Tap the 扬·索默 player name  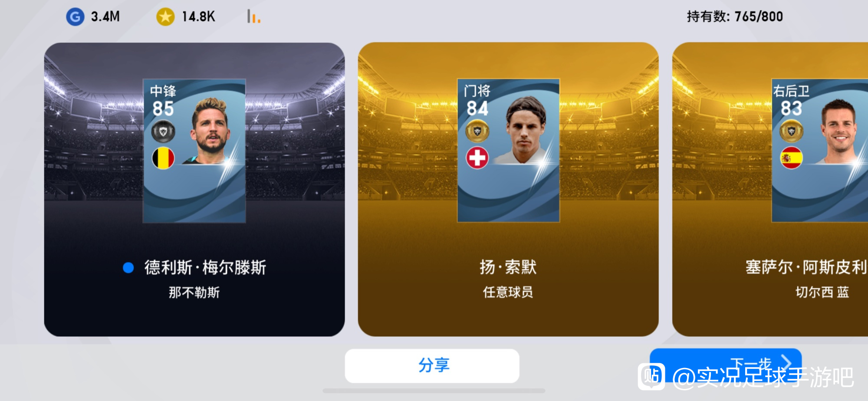coord(508,267)
